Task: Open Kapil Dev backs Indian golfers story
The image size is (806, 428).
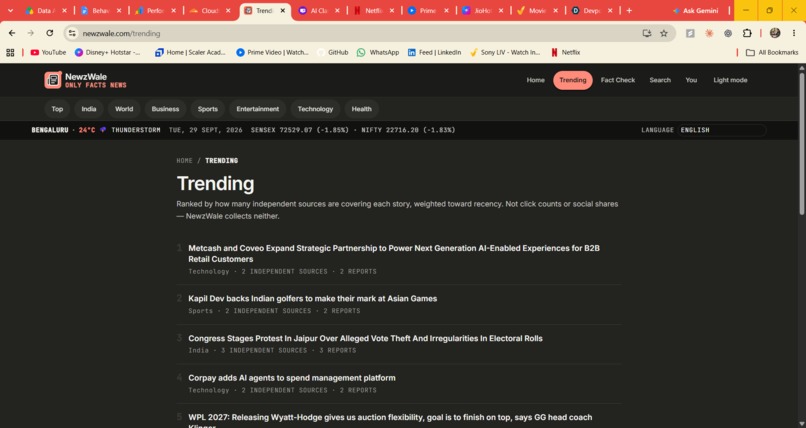Action: tap(313, 299)
